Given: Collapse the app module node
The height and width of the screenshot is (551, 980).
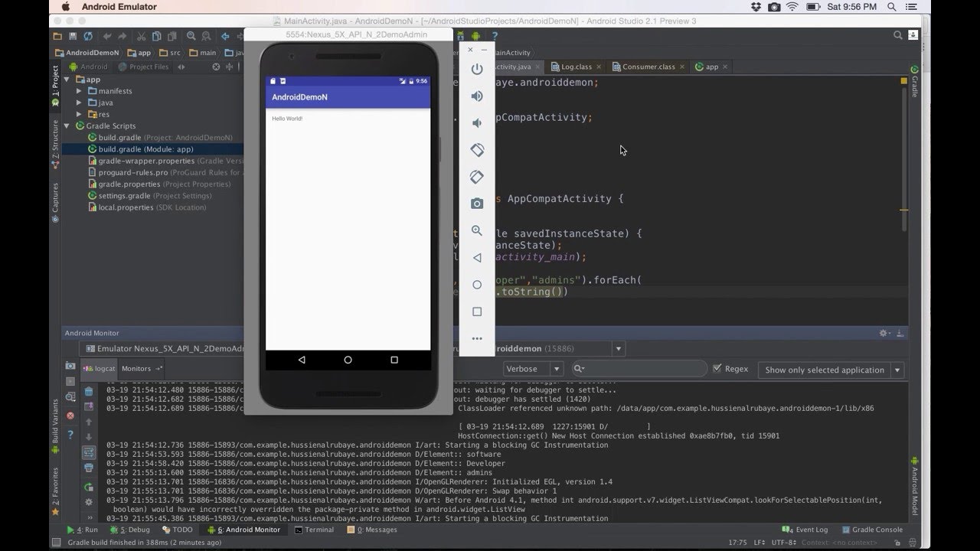Looking at the screenshot, I should 67,80.
